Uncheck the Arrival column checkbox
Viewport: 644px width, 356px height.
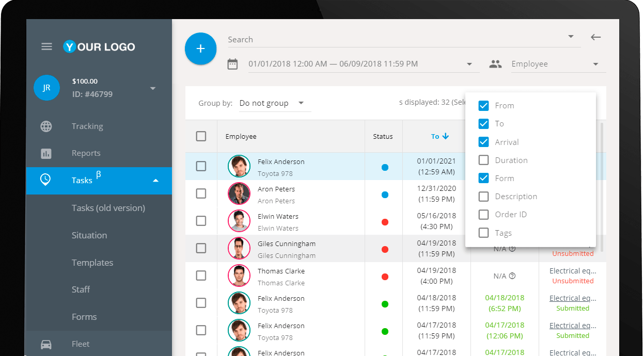pyautogui.click(x=483, y=142)
